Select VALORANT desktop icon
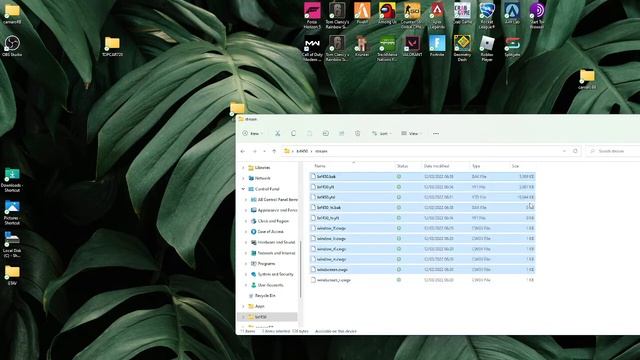The height and width of the screenshot is (360, 640). tap(412, 46)
